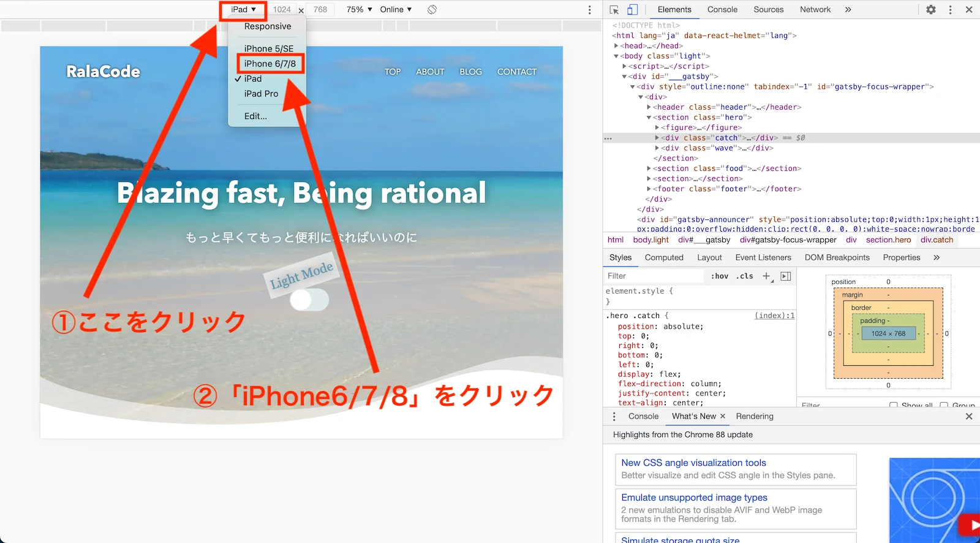
Task: Open the Layout tab
Action: [709, 257]
